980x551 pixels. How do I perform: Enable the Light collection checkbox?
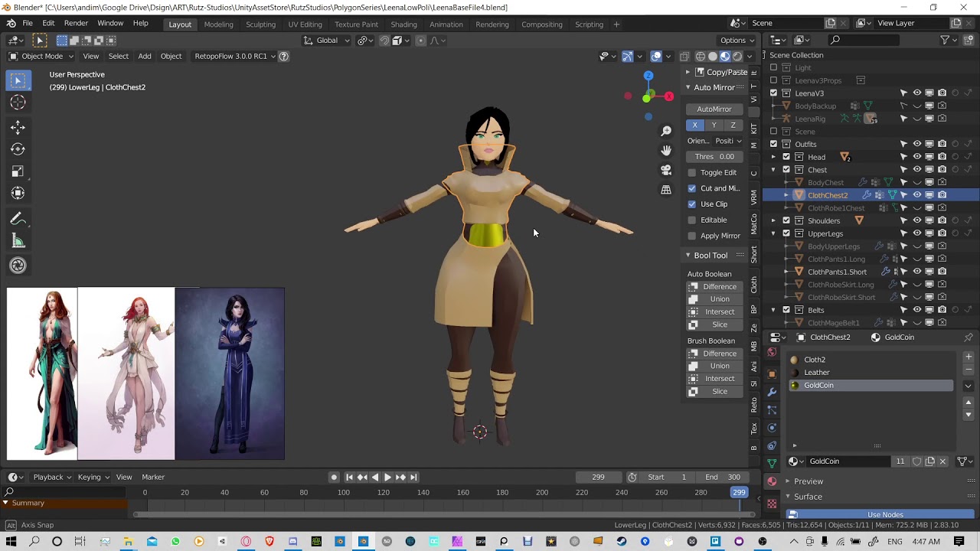(x=773, y=67)
